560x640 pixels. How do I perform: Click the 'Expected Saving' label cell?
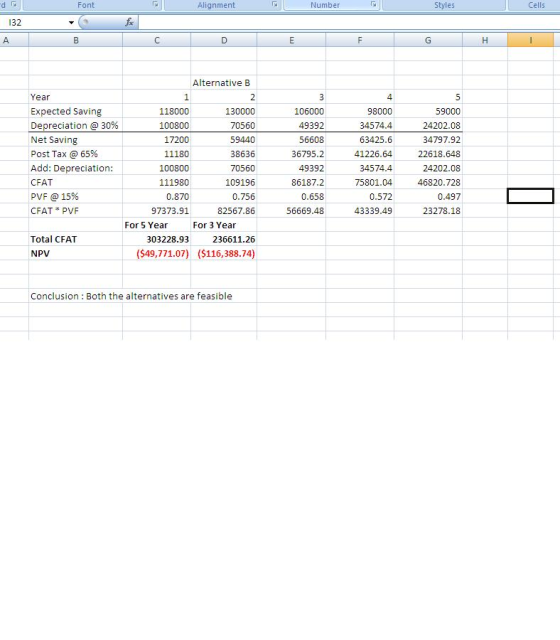pyautogui.click(x=76, y=111)
